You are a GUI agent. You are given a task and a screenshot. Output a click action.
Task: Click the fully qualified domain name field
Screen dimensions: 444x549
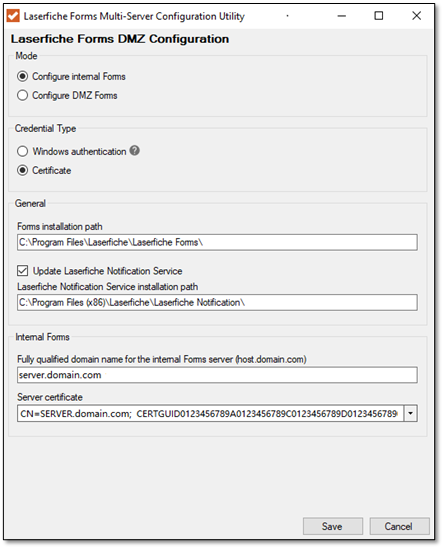tap(217, 375)
